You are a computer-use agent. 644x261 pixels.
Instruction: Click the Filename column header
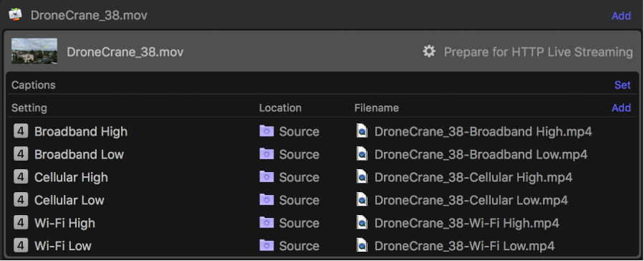(377, 108)
